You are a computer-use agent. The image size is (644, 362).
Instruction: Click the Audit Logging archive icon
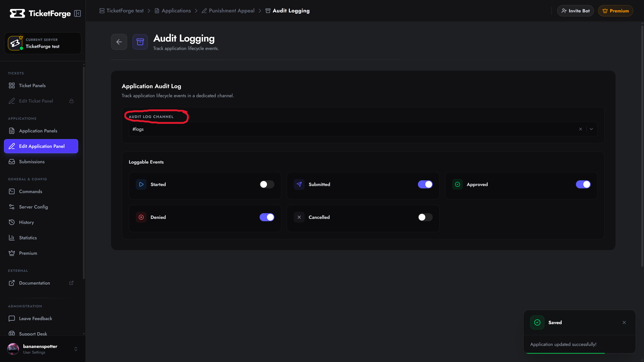[x=140, y=42]
